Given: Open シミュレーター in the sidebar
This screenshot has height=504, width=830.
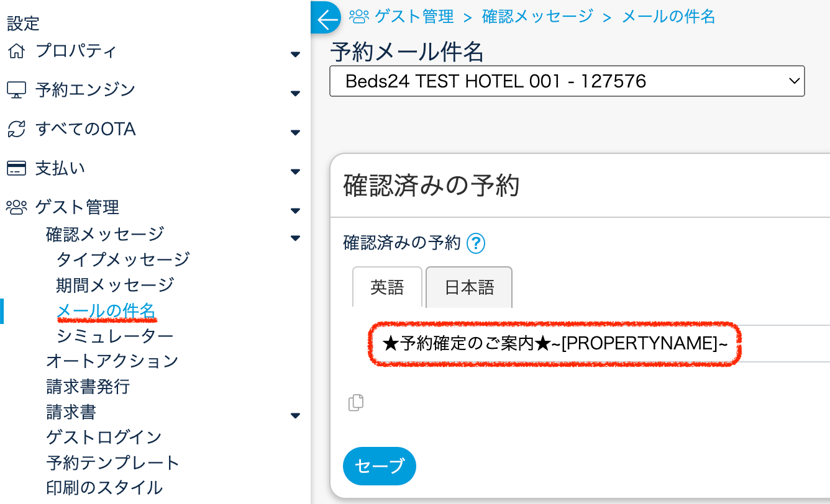Looking at the screenshot, I should point(115,336).
